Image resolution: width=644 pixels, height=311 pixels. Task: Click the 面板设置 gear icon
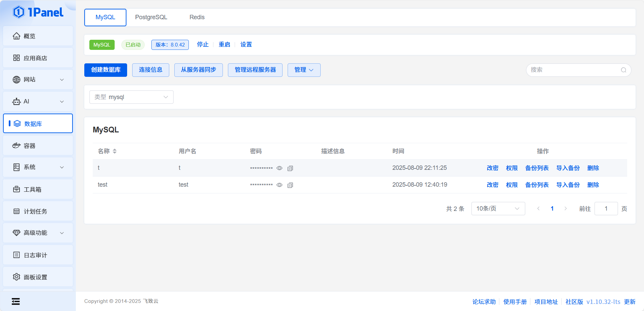click(17, 277)
